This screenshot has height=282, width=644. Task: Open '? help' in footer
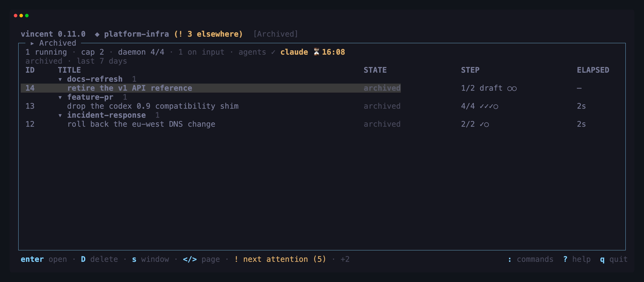tap(577, 259)
